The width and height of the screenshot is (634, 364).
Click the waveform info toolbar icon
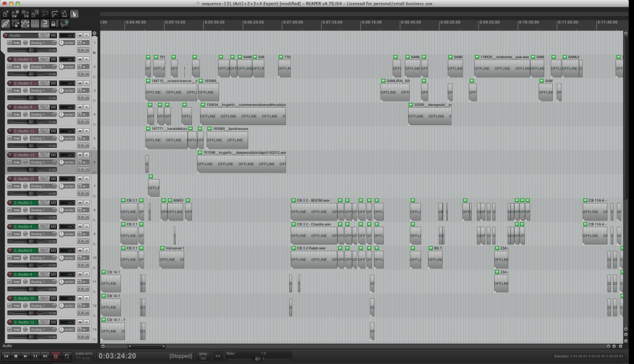click(x=64, y=24)
